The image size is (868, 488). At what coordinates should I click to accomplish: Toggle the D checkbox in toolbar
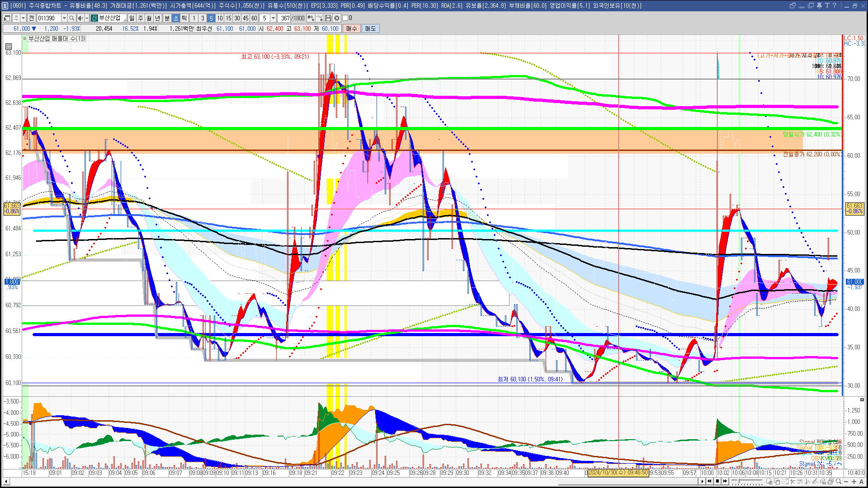tap(345, 18)
